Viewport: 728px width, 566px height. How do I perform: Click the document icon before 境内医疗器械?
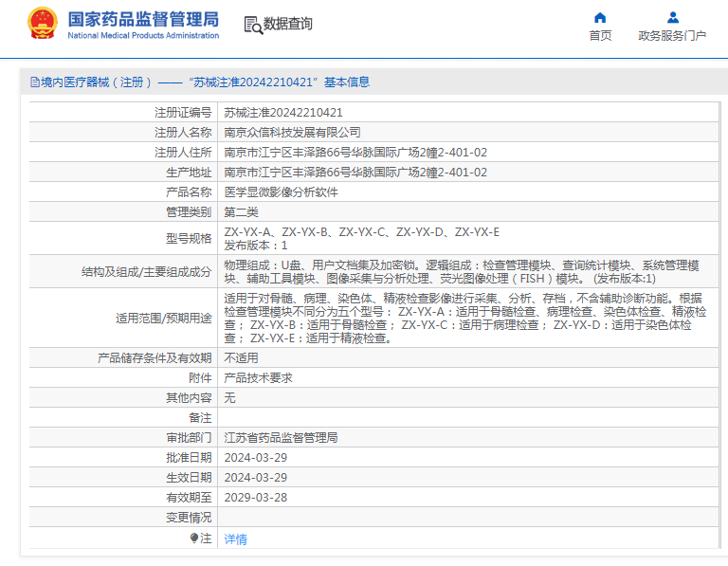tap(35, 82)
